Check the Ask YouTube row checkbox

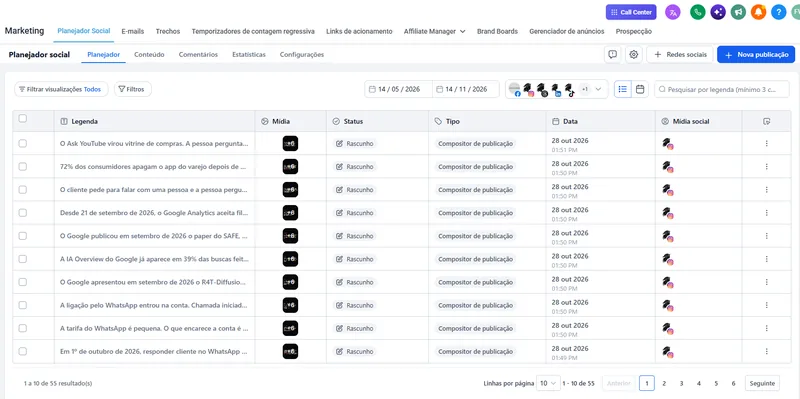click(x=22, y=143)
